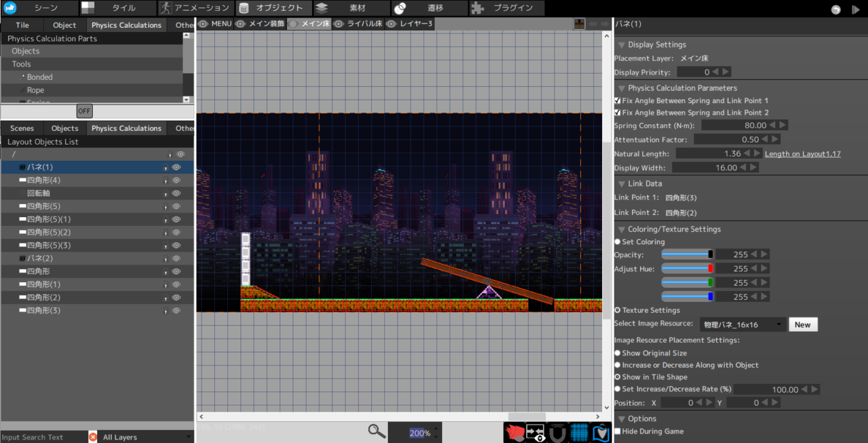868x443 pixels.
Task: Toggle visibility eye of バネ(1) in Layout Objects List
Action: click(x=177, y=167)
